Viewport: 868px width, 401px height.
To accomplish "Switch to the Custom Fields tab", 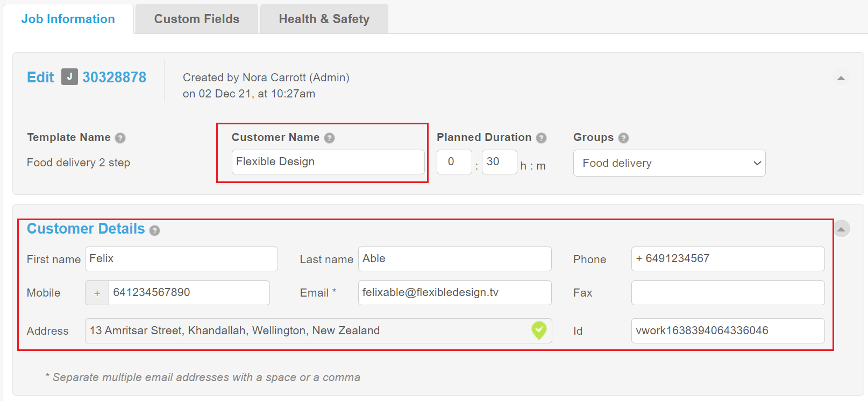I will click(196, 19).
